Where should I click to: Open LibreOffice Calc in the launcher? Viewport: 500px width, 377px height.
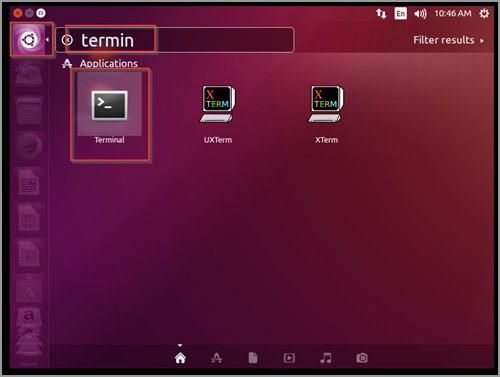(29, 218)
